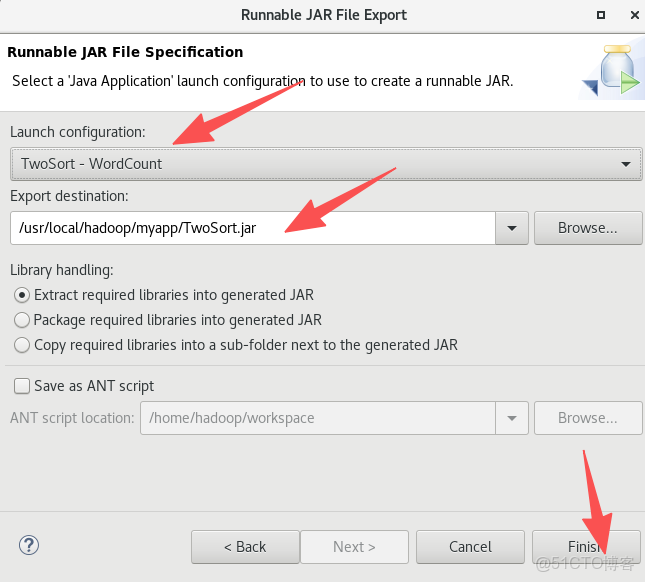Cancel the JAR export
Viewport: 645px width, 582px height.
470,547
